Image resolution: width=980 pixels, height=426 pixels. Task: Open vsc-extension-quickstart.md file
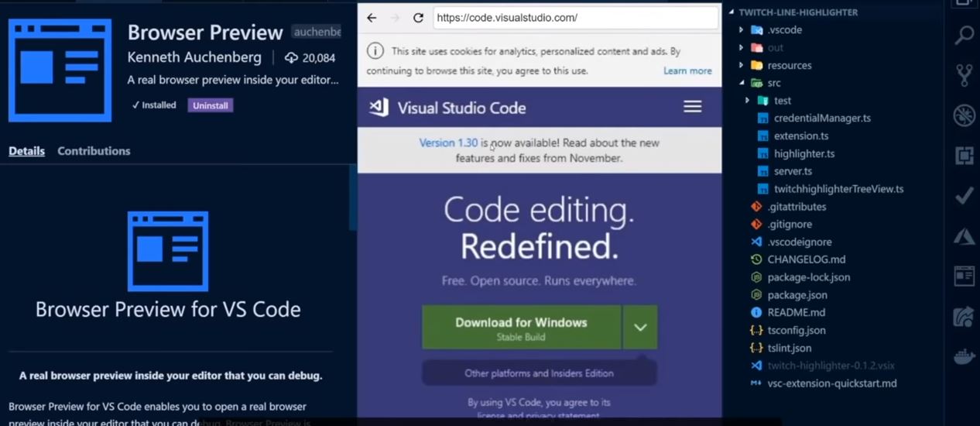832,383
